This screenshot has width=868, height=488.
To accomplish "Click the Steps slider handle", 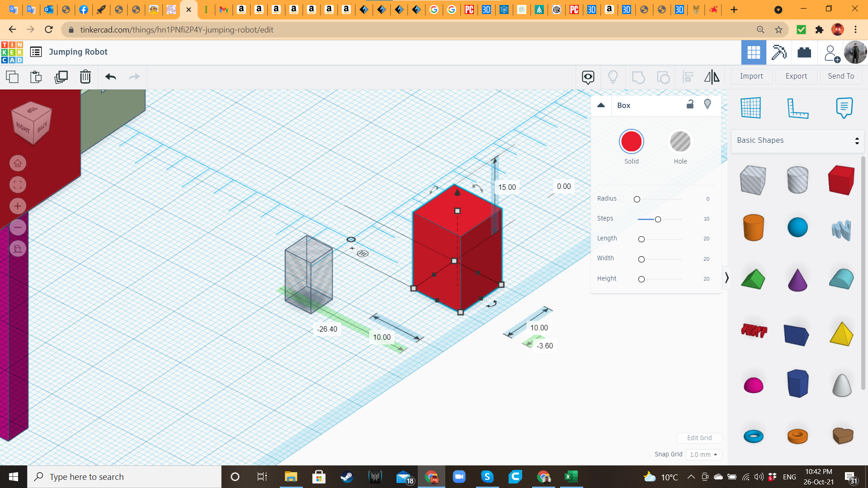I will click(x=658, y=219).
